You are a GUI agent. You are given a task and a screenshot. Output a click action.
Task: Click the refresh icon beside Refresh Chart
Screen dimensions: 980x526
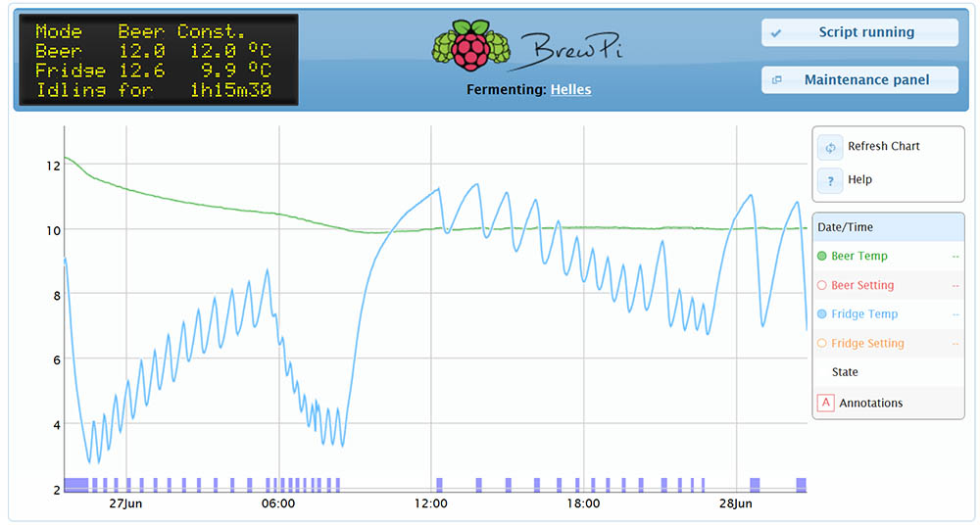coord(830,147)
